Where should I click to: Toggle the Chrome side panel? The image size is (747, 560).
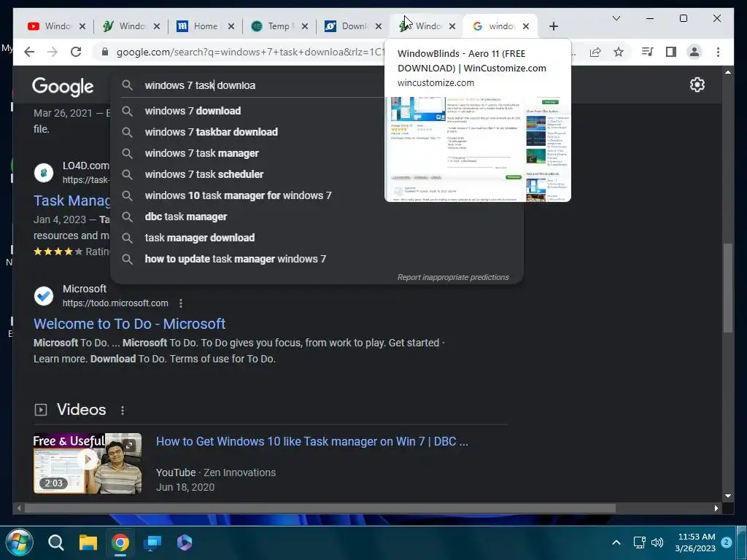pyautogui.click(x=671, y=52)
